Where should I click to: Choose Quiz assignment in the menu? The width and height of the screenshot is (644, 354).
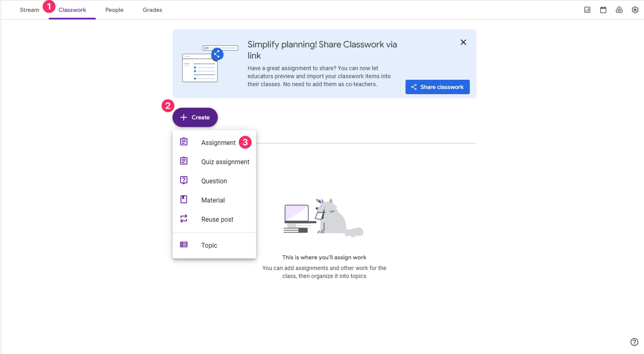click(214, 162)
